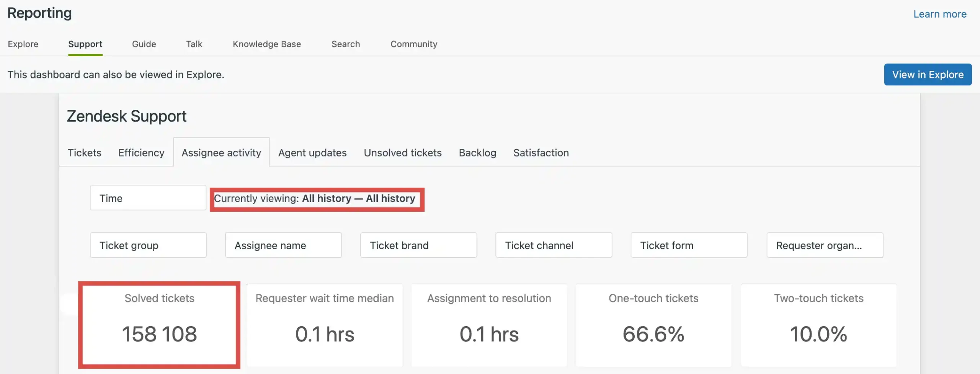Click the Zendesk Support heading

(x=127, y=116)
